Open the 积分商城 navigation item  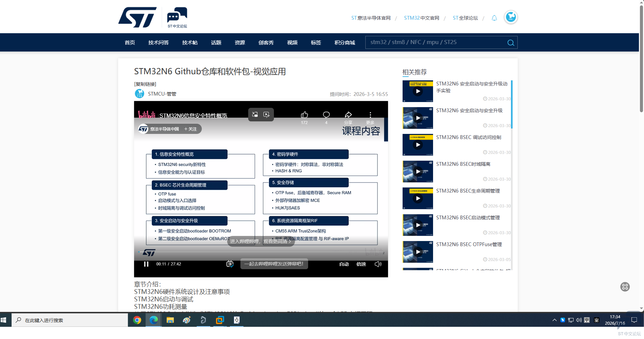pos(345,42)
